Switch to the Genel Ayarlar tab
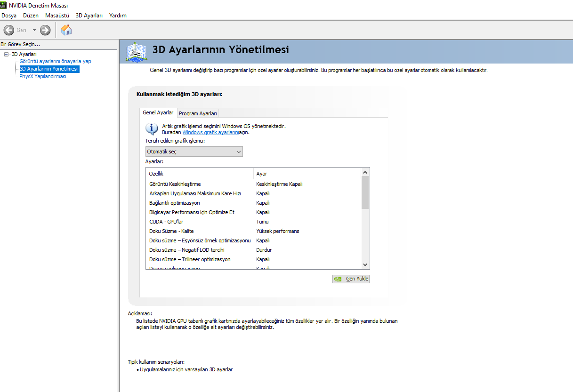The image size is (573, 392). point(158,113)
